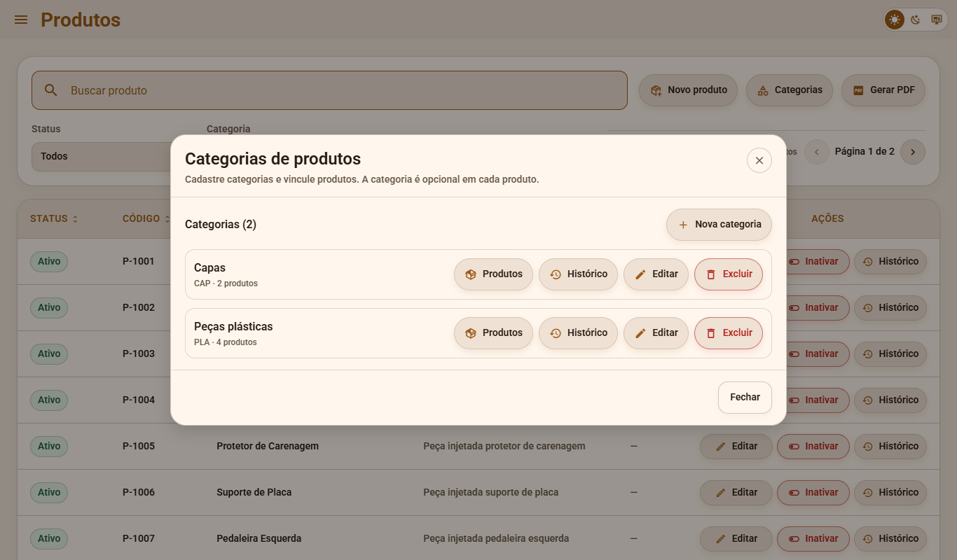Open the hamburger navigation menu
Viewport: 957px width, 560px height.
pyautogui.click(x=21, y=20)
